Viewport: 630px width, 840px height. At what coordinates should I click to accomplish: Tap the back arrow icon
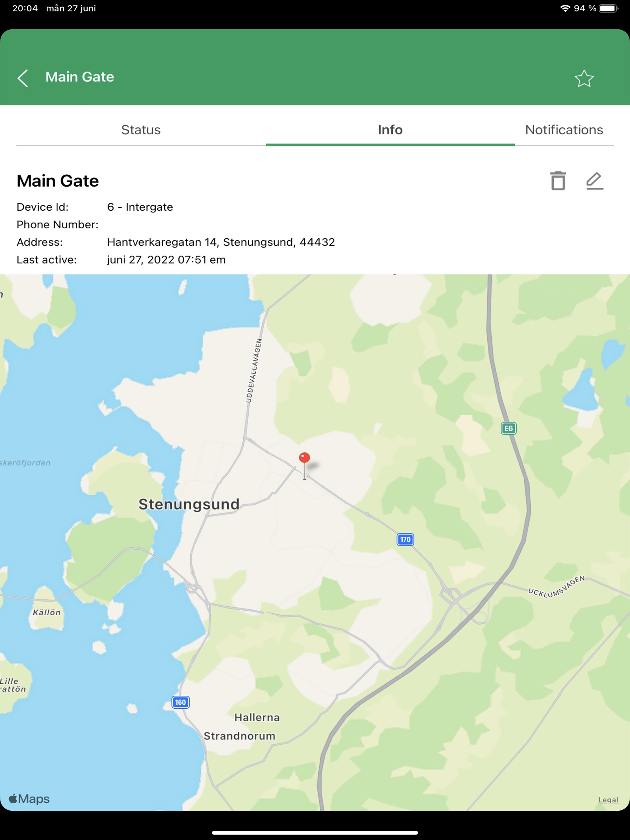[23, 78]
